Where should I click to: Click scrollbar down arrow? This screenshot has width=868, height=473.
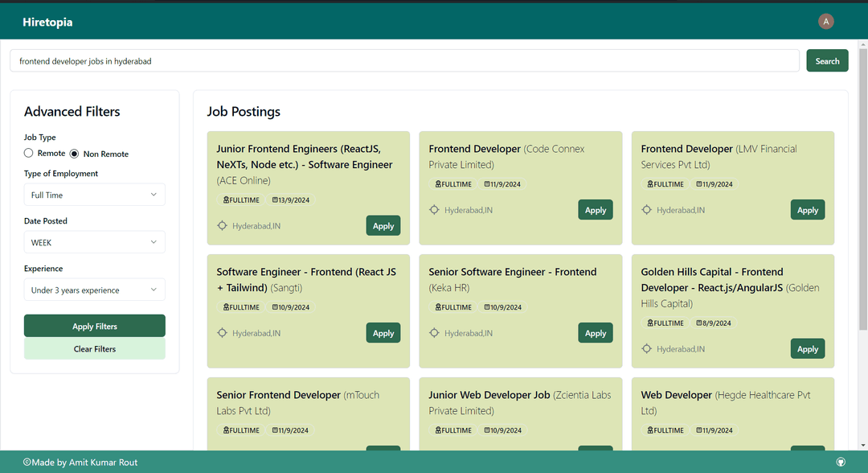coord(863,446)
